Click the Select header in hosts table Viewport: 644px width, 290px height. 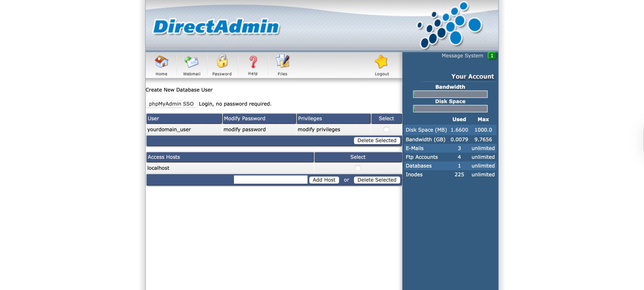358,157
